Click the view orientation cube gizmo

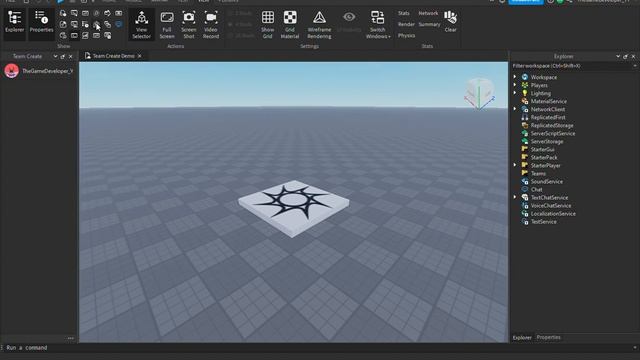pos(480,93)
